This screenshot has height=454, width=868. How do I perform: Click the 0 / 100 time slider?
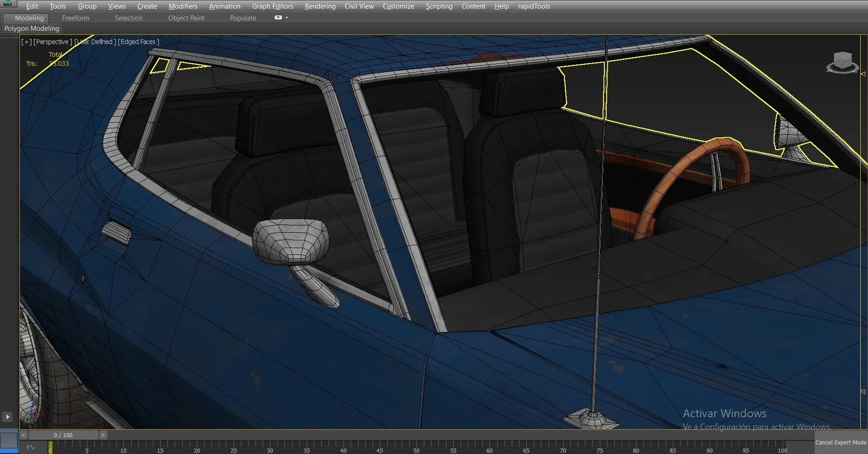(63, 435)
